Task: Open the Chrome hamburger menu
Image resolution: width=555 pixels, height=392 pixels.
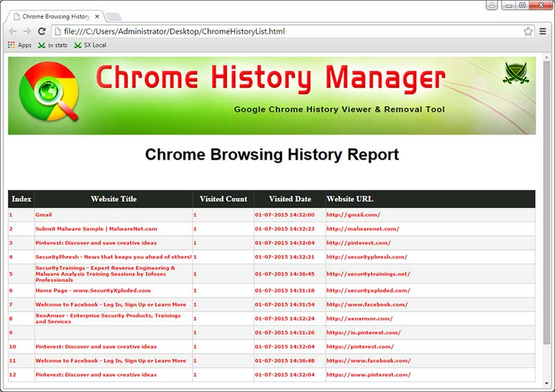Action: pos(543,31)
